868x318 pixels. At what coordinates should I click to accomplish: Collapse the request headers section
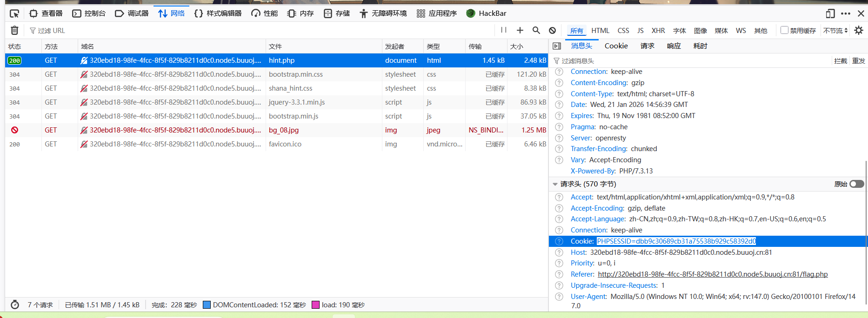click(555, 184)
